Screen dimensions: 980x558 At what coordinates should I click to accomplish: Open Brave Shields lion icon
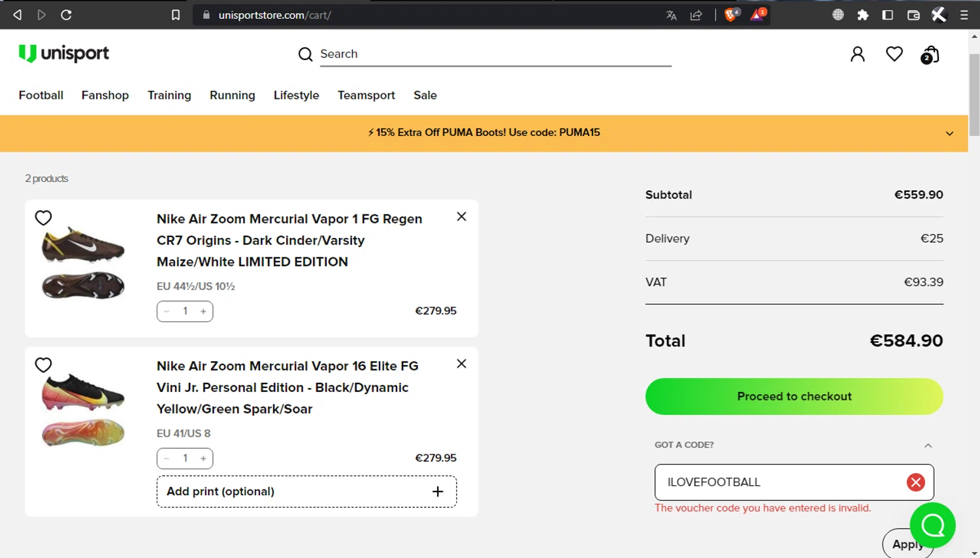(731, 14)
